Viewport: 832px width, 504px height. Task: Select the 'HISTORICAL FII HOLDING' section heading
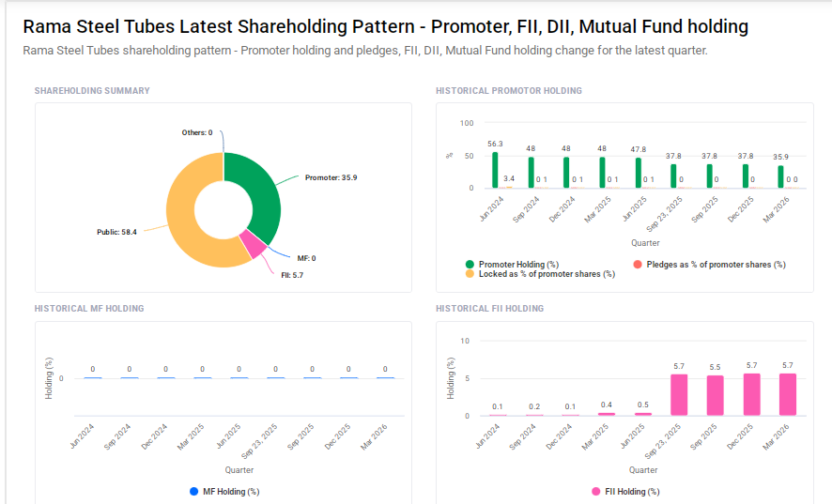[490, 308]
